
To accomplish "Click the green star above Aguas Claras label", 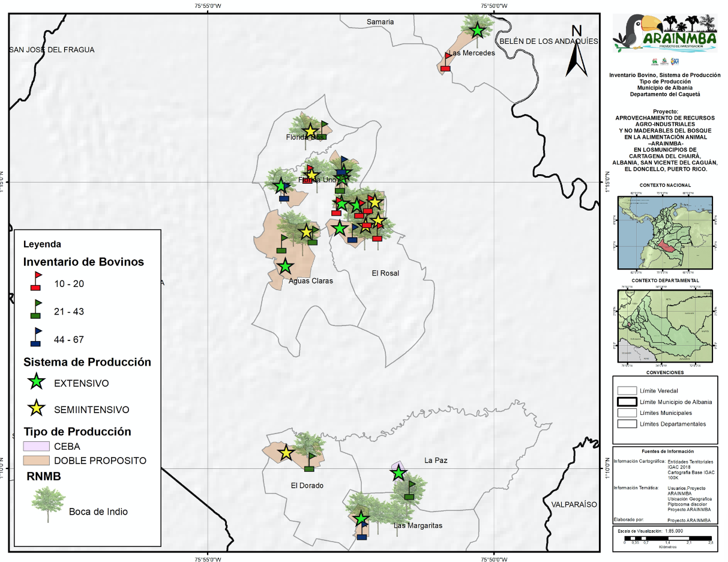I will point(284,266).
